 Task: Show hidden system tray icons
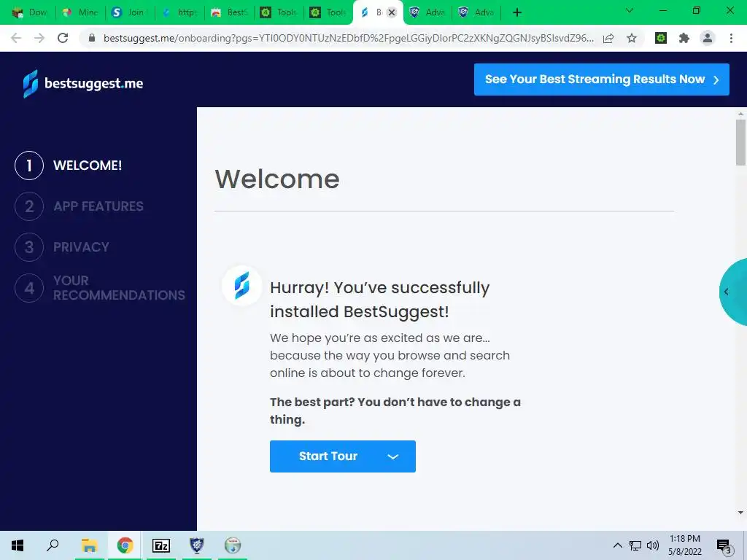[617, 545]
